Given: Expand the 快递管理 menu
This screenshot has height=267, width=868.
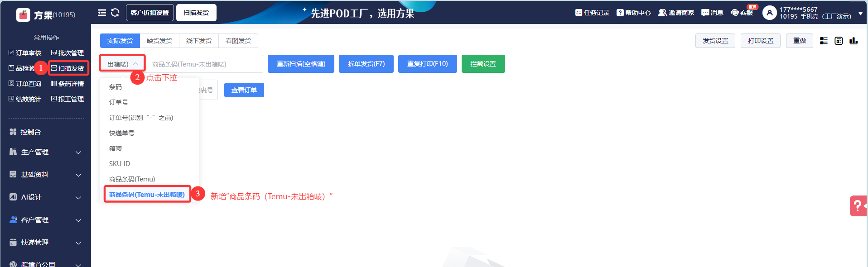Looking at the screenshot, I should [x=45, y=243].
